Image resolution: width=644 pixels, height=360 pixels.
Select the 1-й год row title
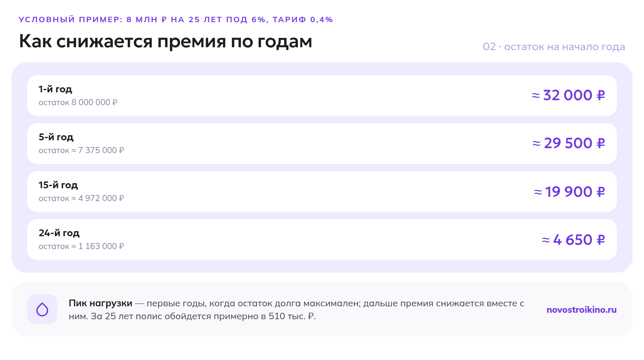point(55,89)
